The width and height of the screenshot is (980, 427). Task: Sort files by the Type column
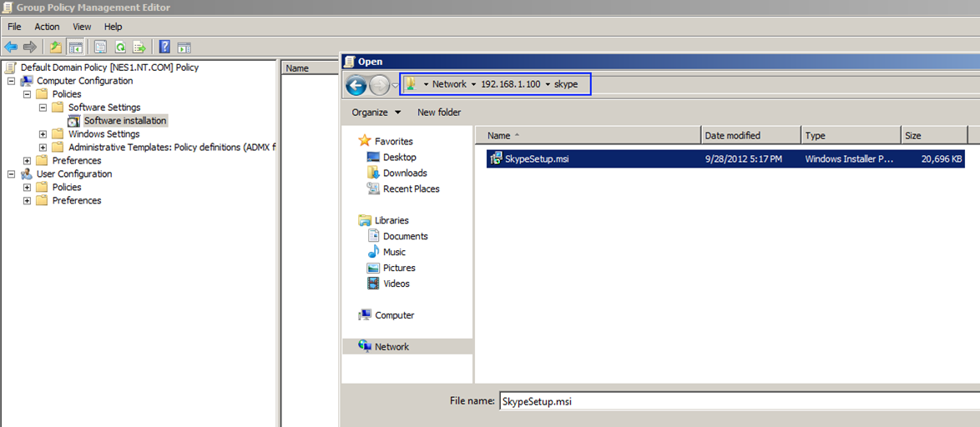(851, 135)
